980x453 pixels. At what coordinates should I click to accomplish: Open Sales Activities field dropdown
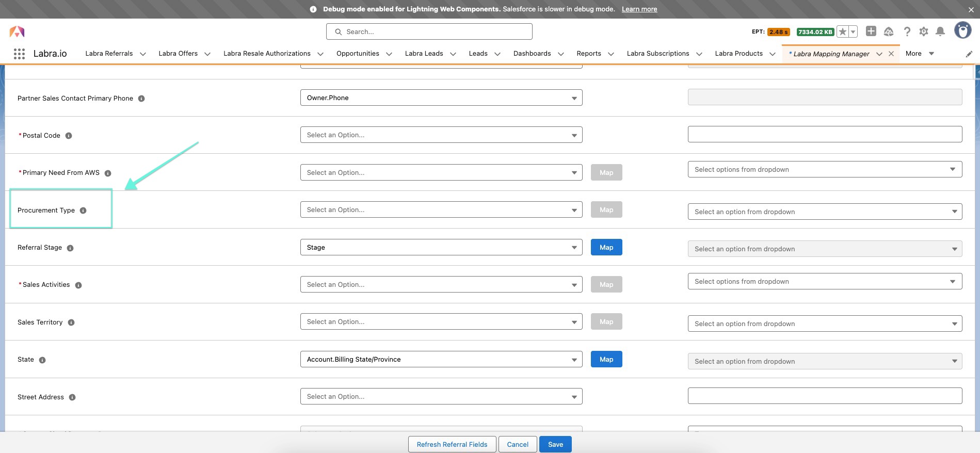point(441,284)
